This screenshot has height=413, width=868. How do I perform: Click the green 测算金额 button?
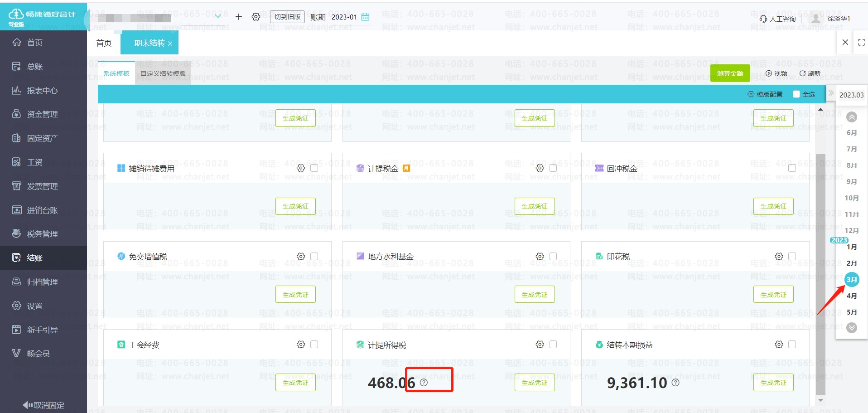click(730, 73)
